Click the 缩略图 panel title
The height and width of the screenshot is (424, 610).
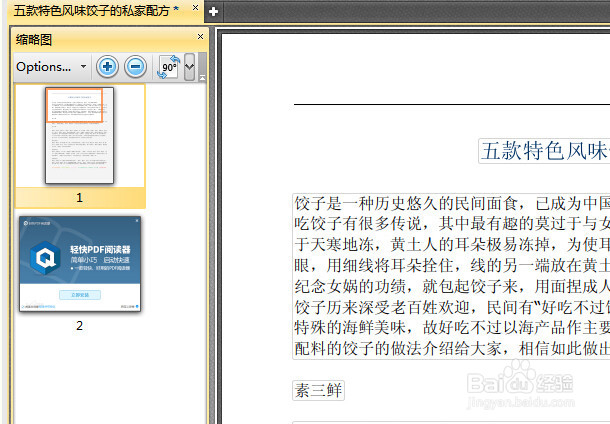[34, 39]
